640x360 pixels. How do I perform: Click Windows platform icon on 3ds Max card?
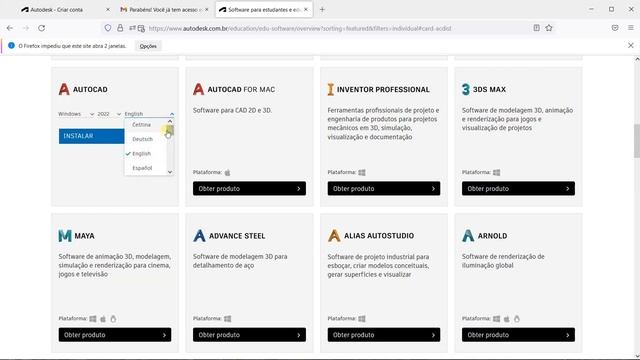coord(497,172)
